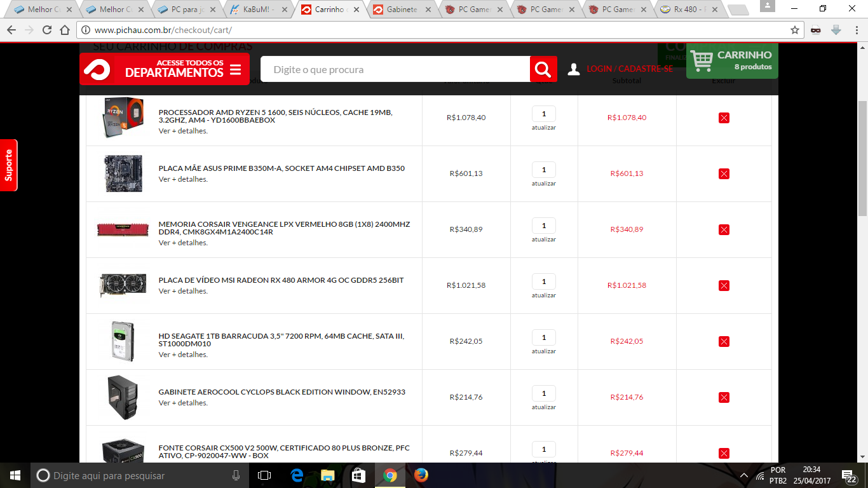
Task: Open the notification center icon
Action: 848,475
